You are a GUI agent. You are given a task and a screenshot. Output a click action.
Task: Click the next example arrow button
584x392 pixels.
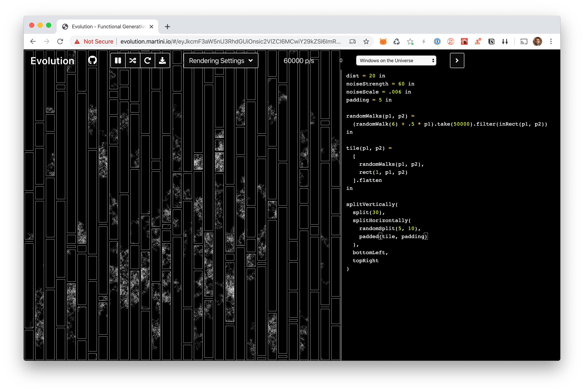pos(457,60)
